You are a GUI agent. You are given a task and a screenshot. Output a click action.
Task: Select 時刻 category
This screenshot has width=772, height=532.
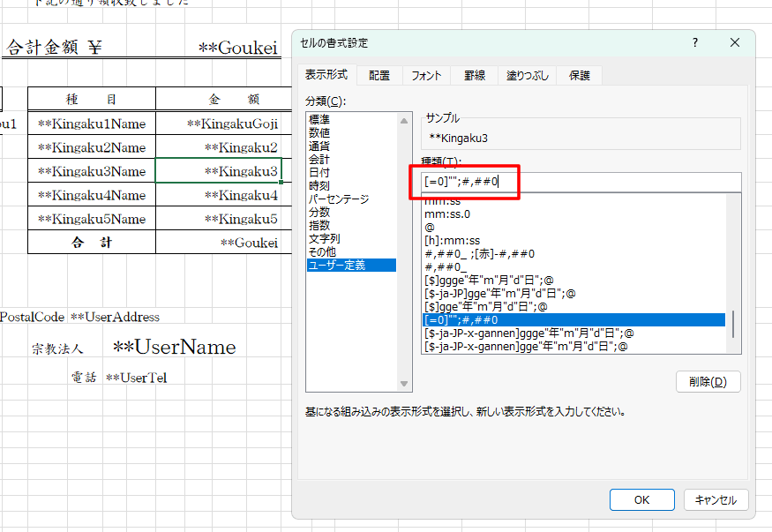[x=351, y=186]
